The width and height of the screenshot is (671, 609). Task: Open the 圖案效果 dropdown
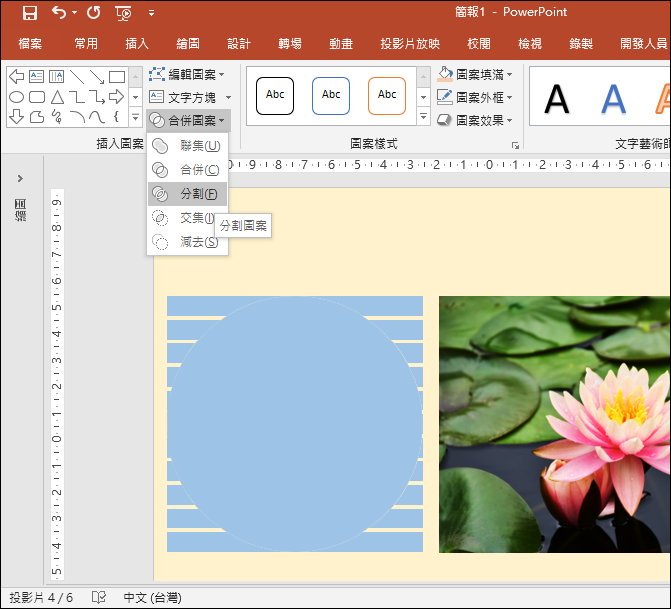click(x=474, y=121)
